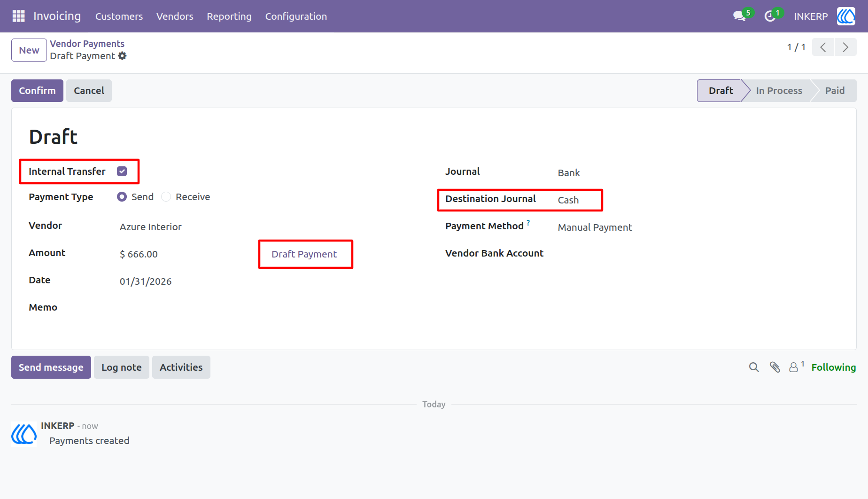This screenshot has width=868, height=499.
Task: Open the apps grid menu icon
Action: (x=18, y=16)
